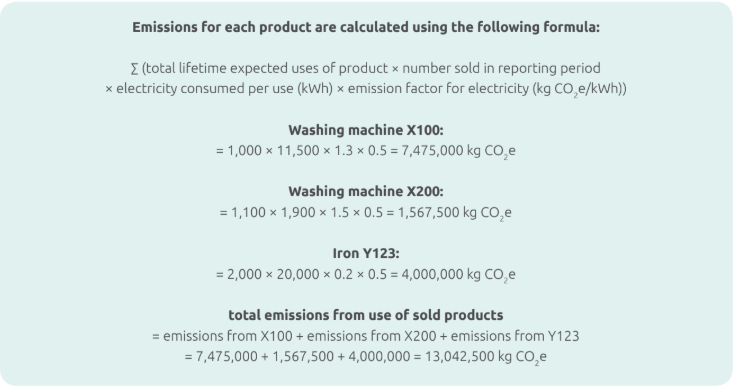This screenshot has height=389, width=735.
Task: Click 'emissions from X100' in the sum line
Action: (x=227, y=336)
